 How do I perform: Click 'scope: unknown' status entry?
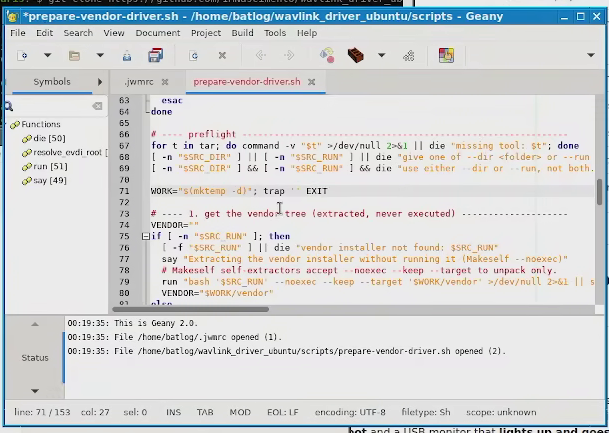coord(501,412)
